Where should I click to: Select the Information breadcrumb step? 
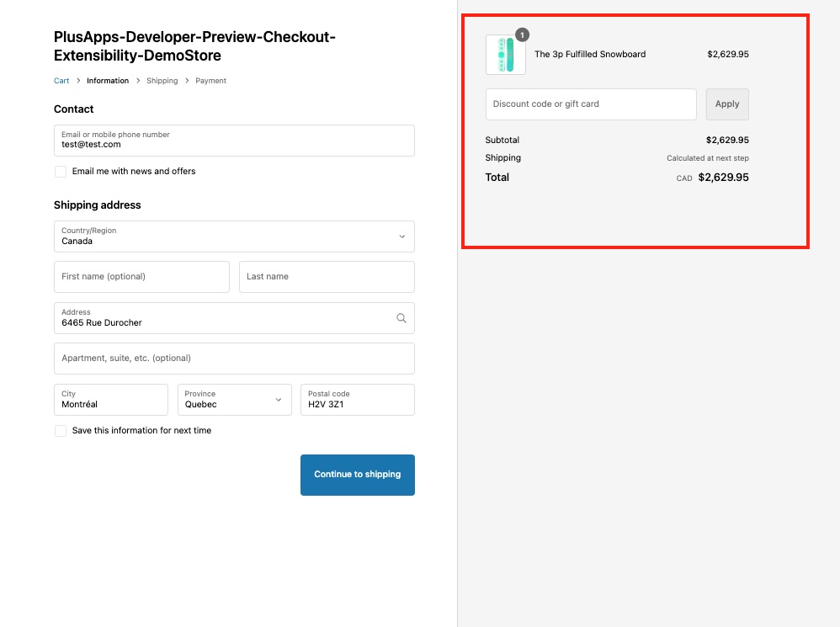[x=108, y=81]
